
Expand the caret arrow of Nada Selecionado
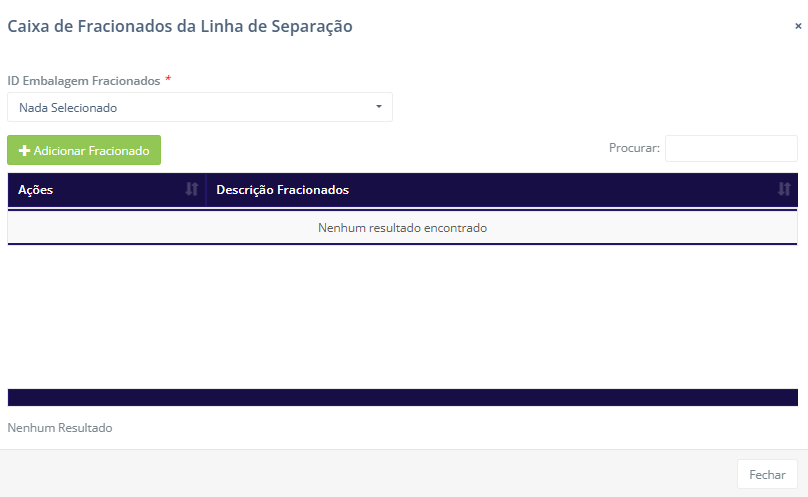pos(379,107)
